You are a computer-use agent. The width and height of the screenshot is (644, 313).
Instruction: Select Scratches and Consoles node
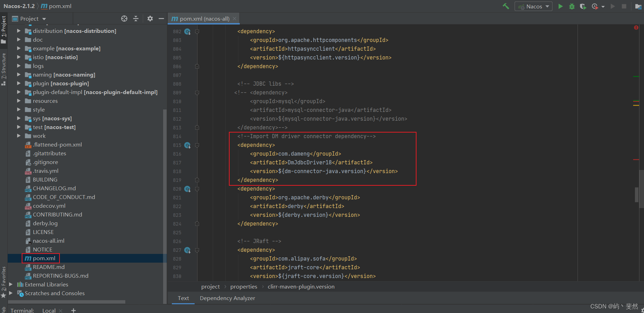(x=51, y=293)
